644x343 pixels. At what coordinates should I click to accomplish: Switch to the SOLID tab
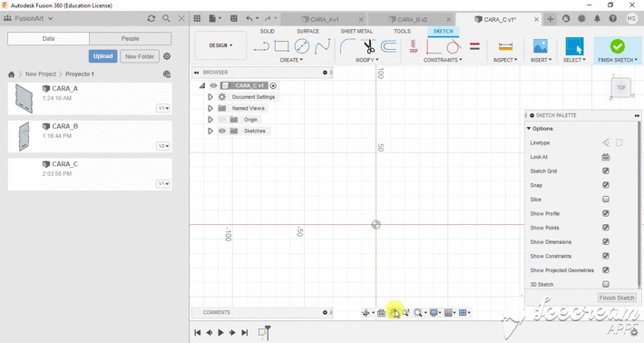[267, 31]
